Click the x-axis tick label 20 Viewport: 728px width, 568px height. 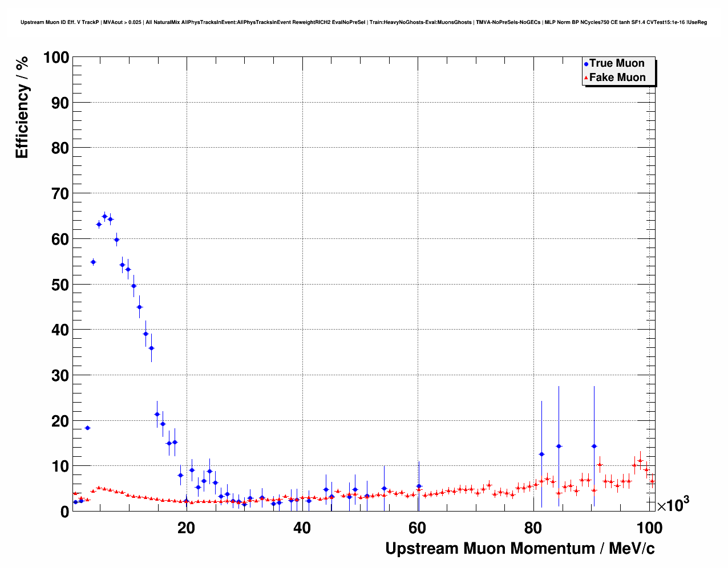(x=187, y=528)
